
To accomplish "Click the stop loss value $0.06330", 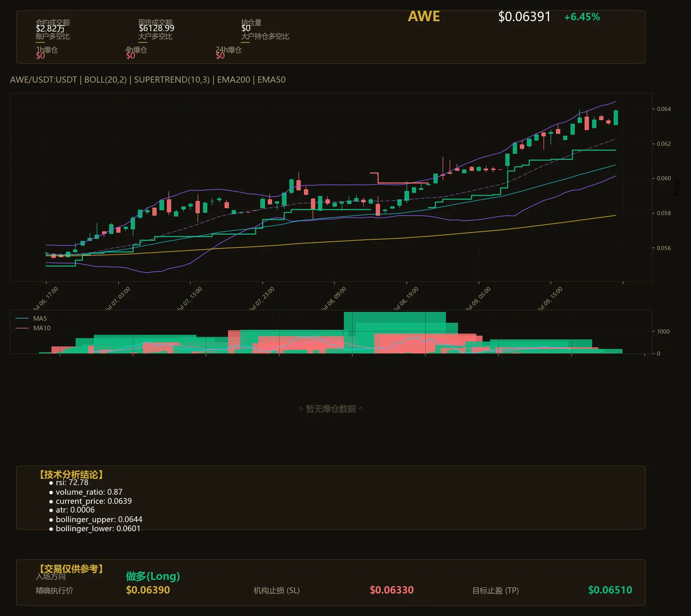I will point(392,590).
